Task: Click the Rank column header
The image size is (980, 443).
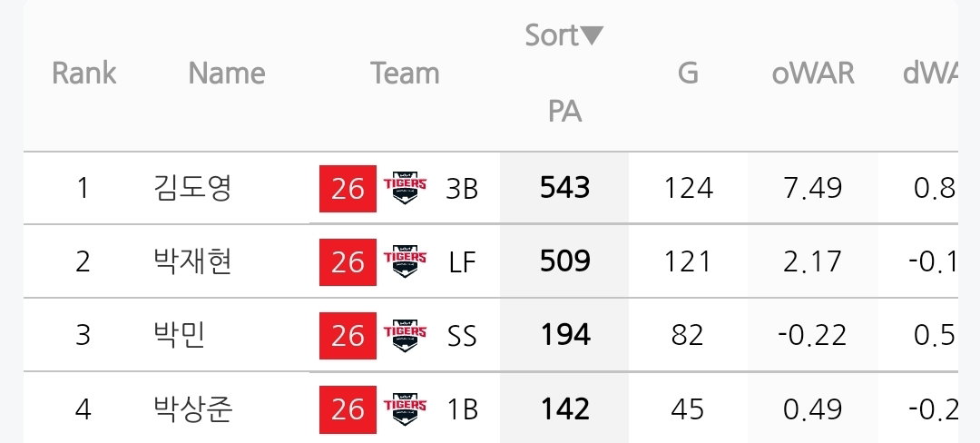Action: [83, 74]
